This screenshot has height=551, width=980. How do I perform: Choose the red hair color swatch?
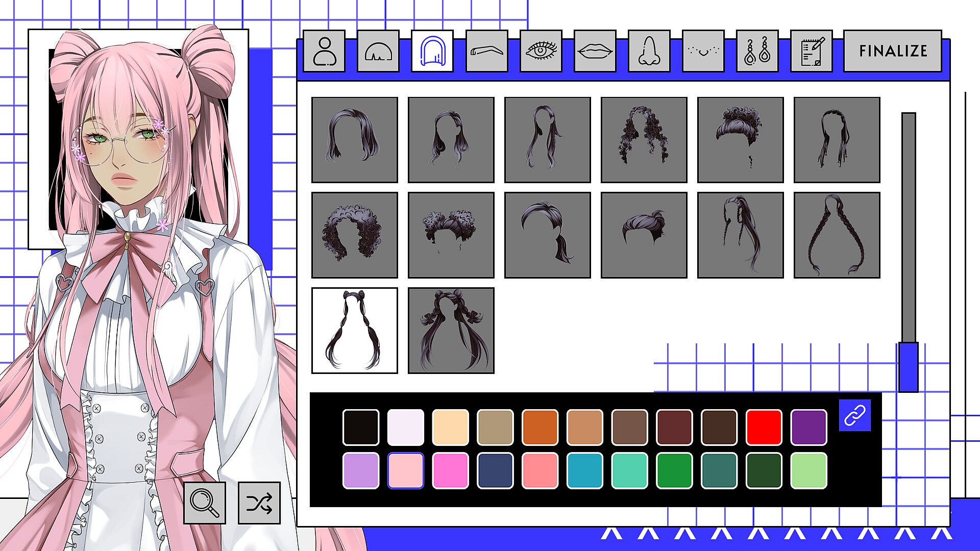click(764, 427)
